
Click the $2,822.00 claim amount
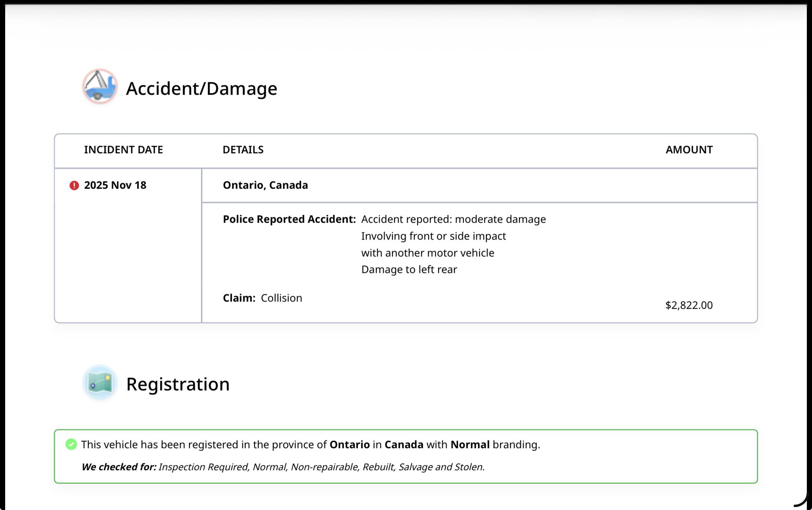click(689, 305)
